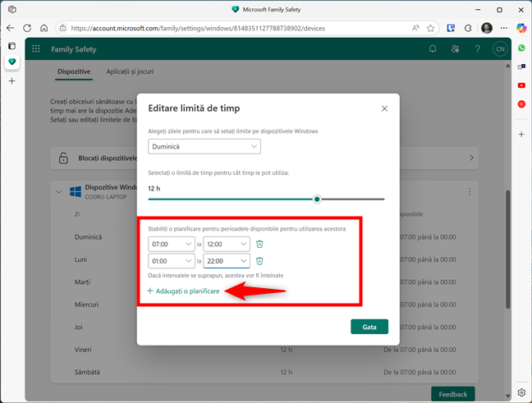Open the Feedback button
532x403 pixels.
453,394
